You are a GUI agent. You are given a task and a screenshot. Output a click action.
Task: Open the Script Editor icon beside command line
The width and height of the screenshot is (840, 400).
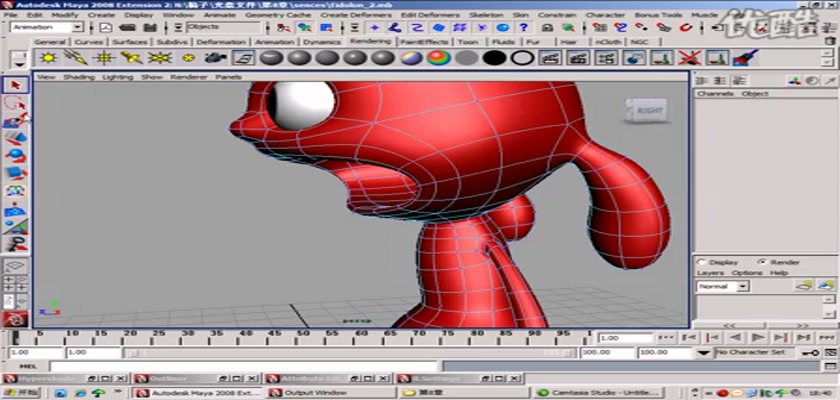coord(830,366)
